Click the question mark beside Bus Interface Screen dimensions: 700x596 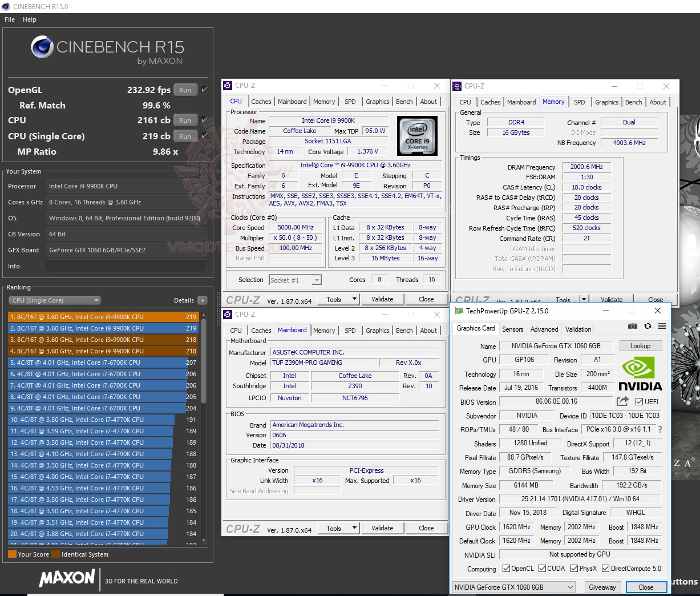pos(660,429)
